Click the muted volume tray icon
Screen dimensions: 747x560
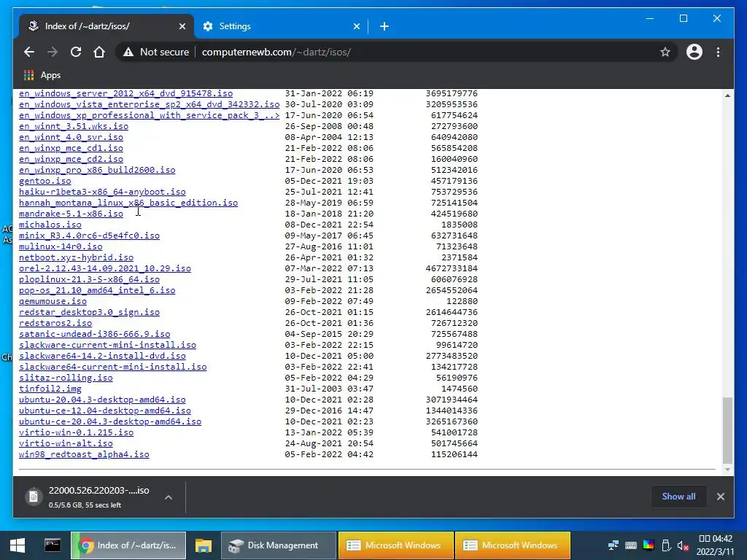[683, 545]
